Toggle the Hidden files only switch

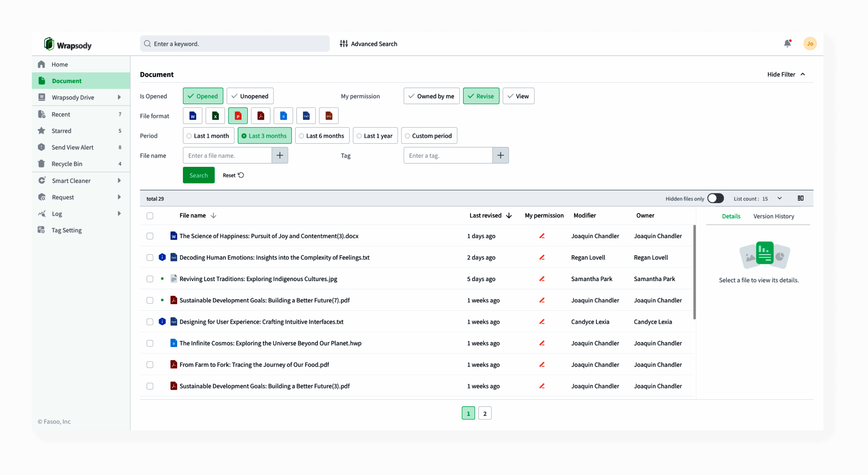click(716, 198)
